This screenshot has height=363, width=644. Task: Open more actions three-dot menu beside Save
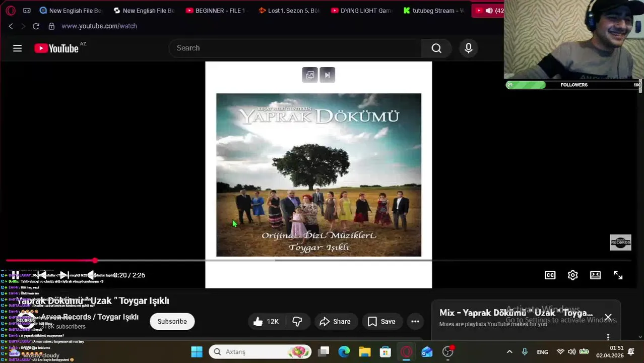415,321
